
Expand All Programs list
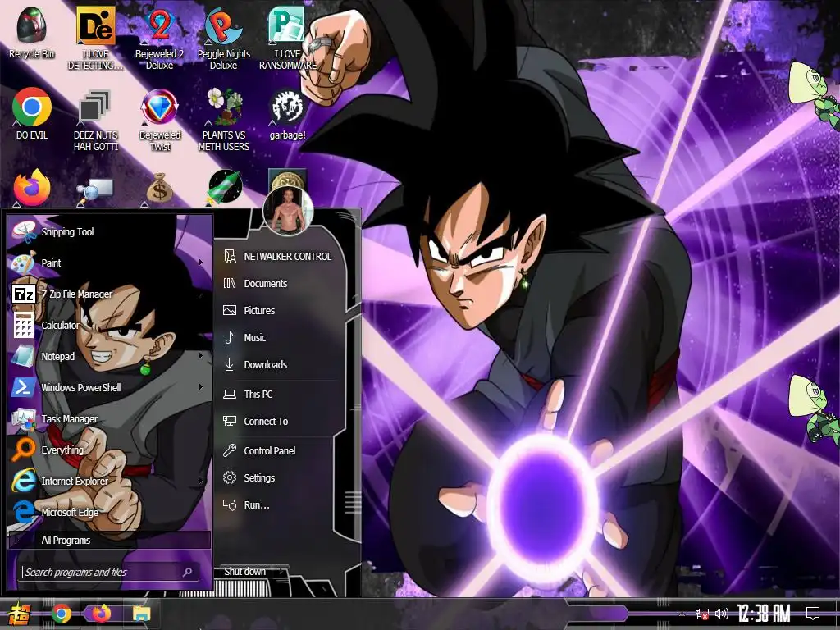(x=109, y=540)
